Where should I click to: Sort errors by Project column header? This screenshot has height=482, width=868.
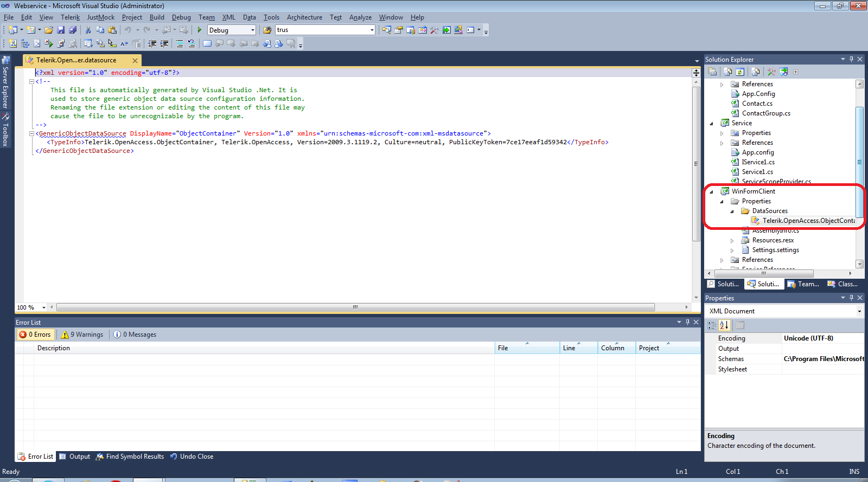[668, 348]
